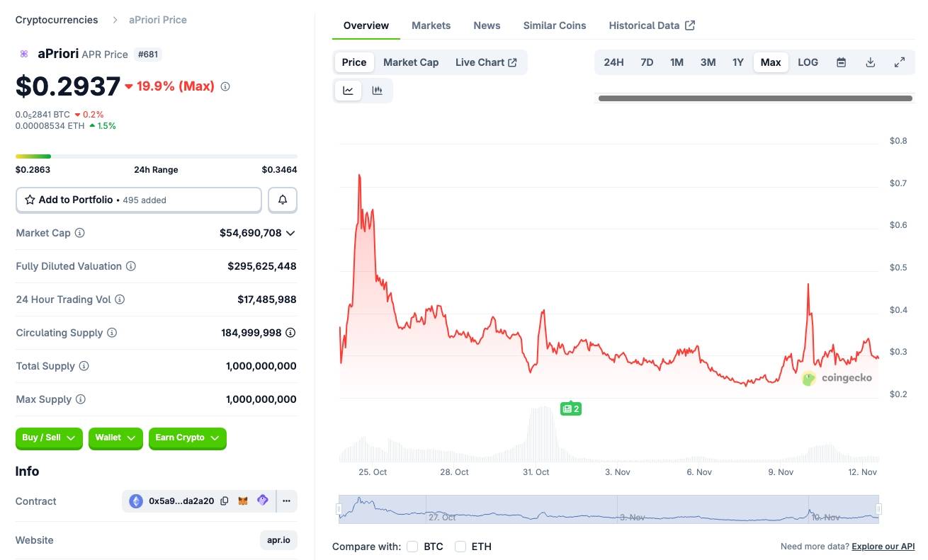This screenshot has height=560, width=928.
Task: Open the Similar Coins tab
Action: pyautogui.click(x=555, y=25)
